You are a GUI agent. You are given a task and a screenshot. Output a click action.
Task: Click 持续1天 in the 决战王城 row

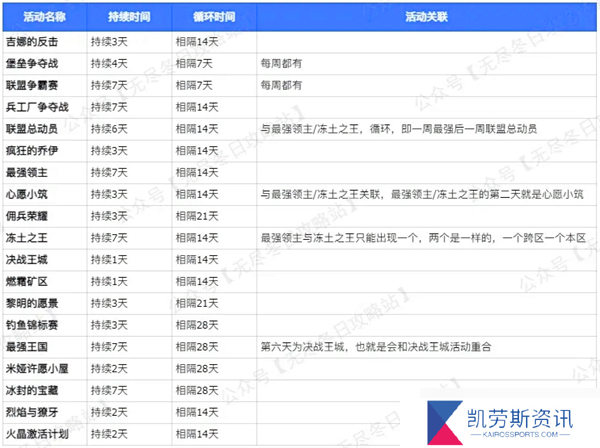(109, 260)
